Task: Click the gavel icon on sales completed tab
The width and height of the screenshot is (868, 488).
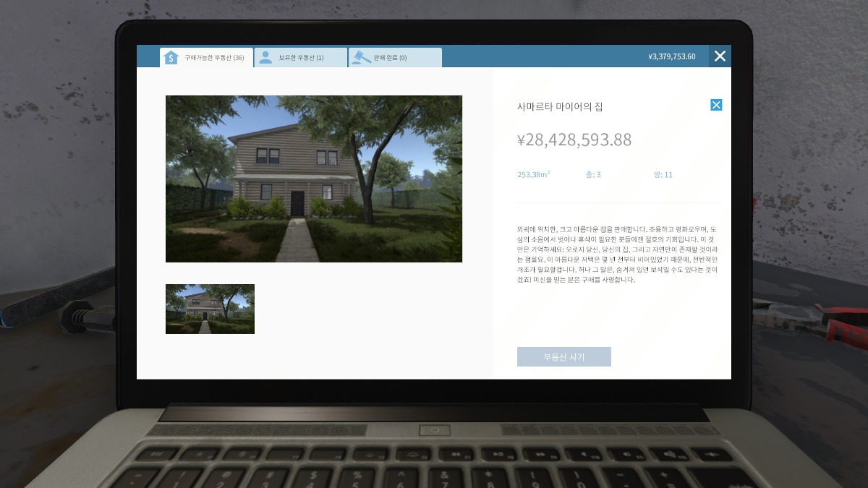Action: point(359,58)
